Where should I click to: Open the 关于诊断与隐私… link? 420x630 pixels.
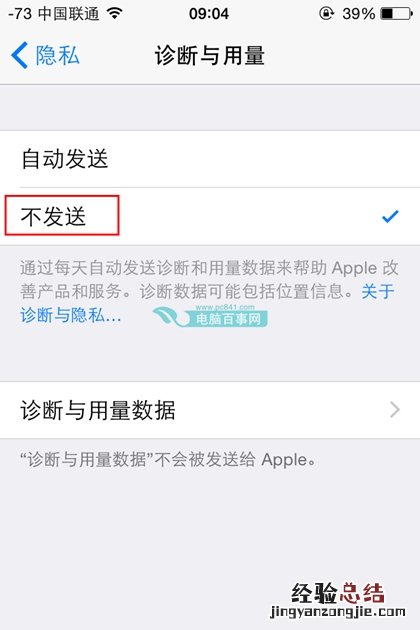(71, 315)
